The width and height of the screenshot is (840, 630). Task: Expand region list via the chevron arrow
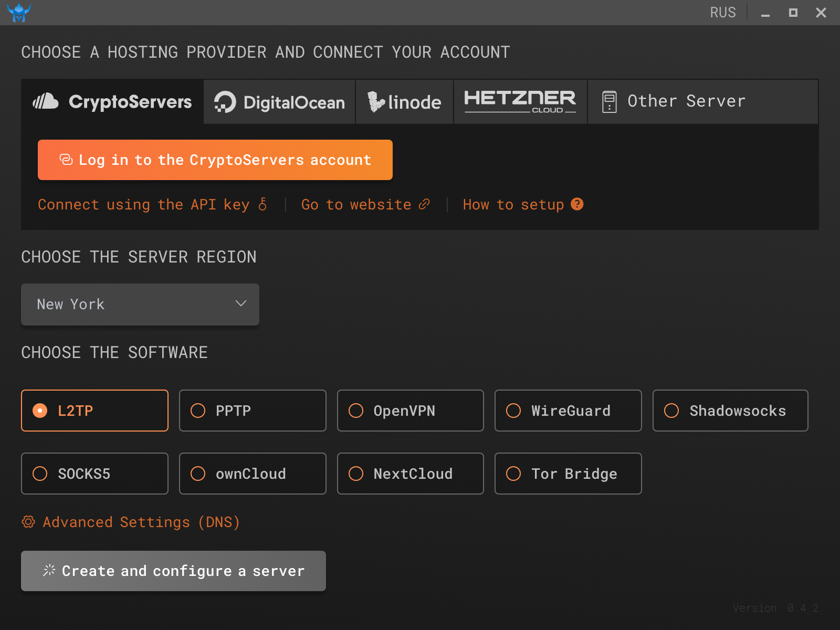[x=241, y=303]
